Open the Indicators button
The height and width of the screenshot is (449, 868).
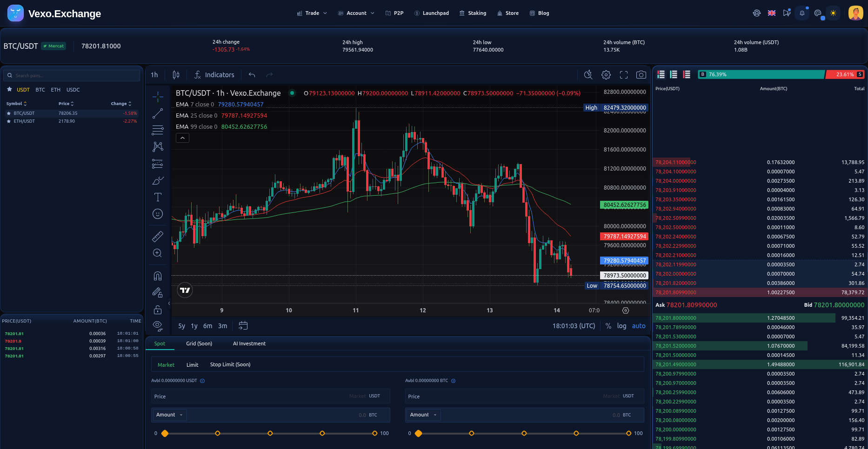[214, 75]
